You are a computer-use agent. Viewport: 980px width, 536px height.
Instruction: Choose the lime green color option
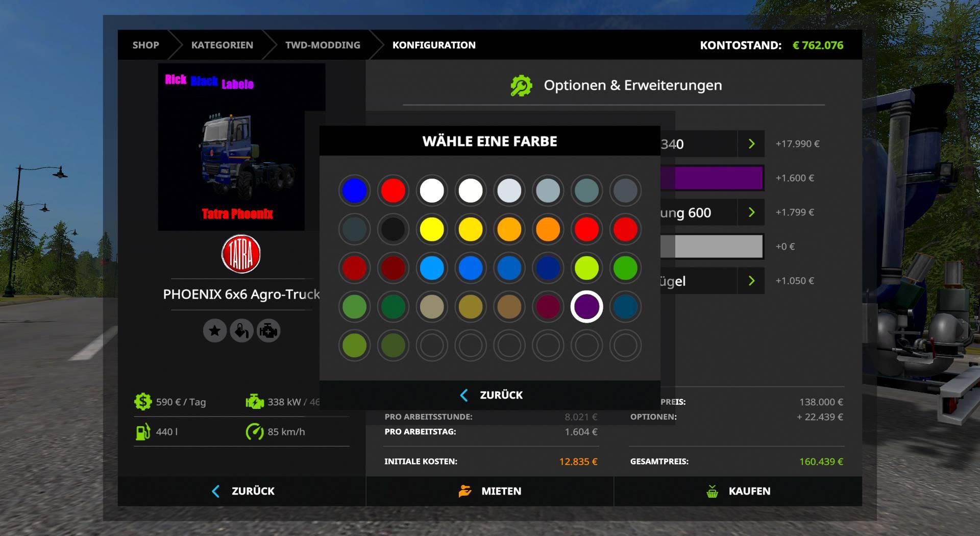pyautogui.click(x=586, y=268)
